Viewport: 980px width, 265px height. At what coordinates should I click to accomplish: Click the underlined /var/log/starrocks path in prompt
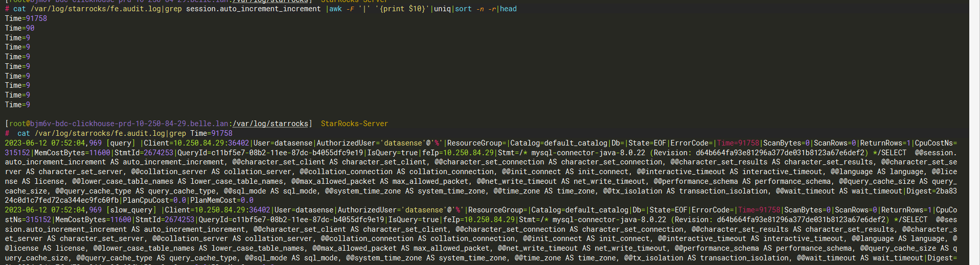pyautogui.click(x=270, y=124)
